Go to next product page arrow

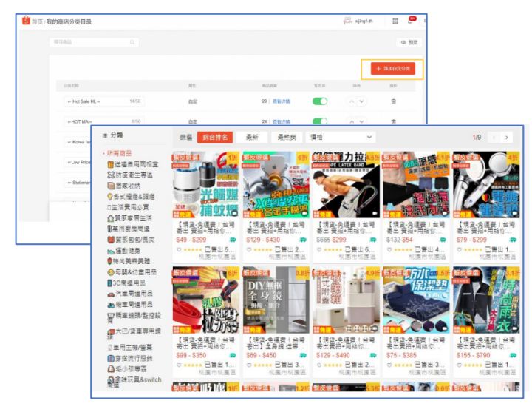coord(507,138)
